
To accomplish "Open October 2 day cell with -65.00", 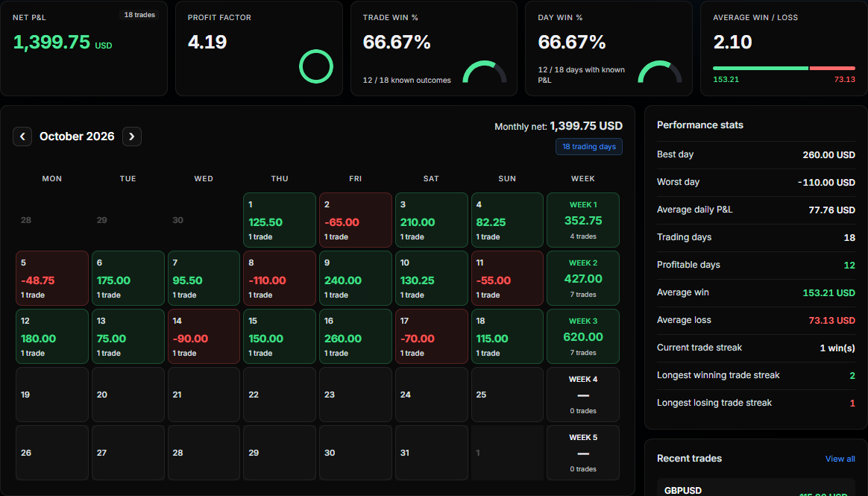I will click(356, 220).
